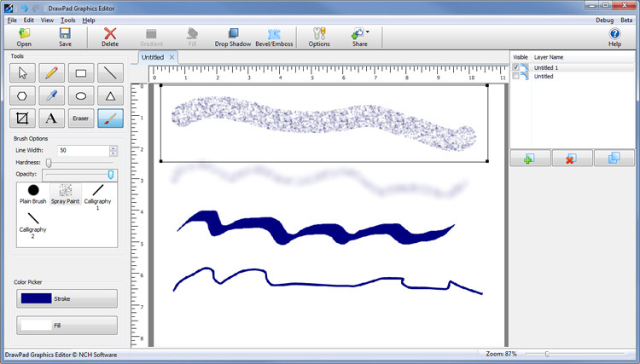Select the Pencil tool

tap(51, 73)
